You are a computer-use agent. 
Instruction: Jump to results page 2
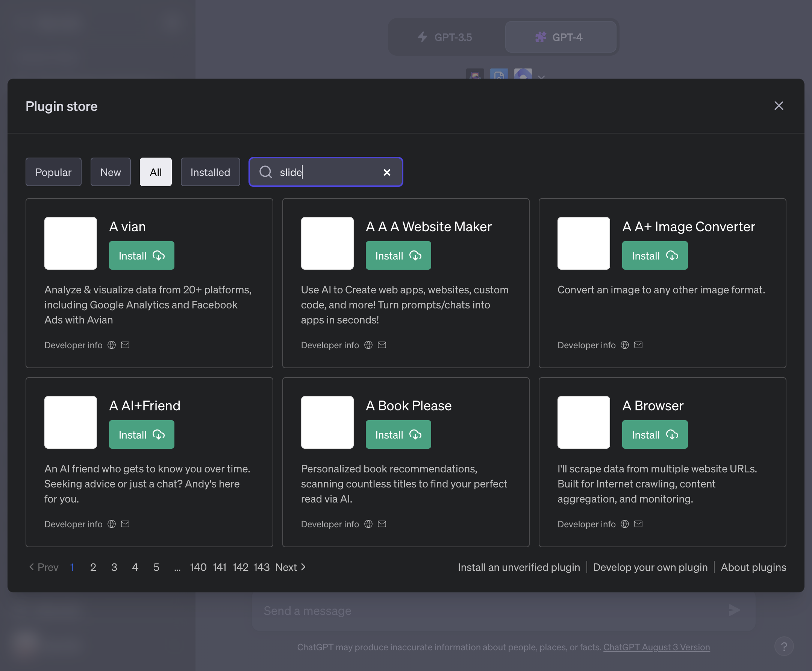pos(93,567)
